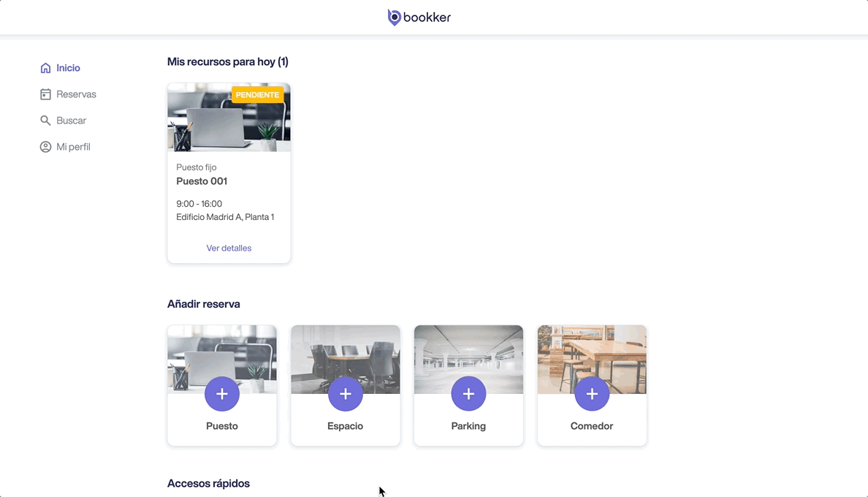Click the Reservas calendar icon
The image size is (868, 497).
pos(45,94)
